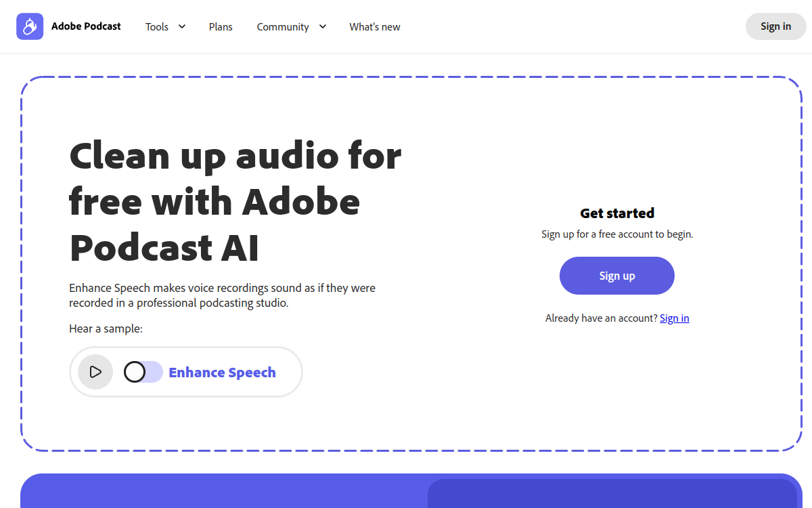Click the microphone mark inside the purple logo
812x508 pixels.
(29, 26)
